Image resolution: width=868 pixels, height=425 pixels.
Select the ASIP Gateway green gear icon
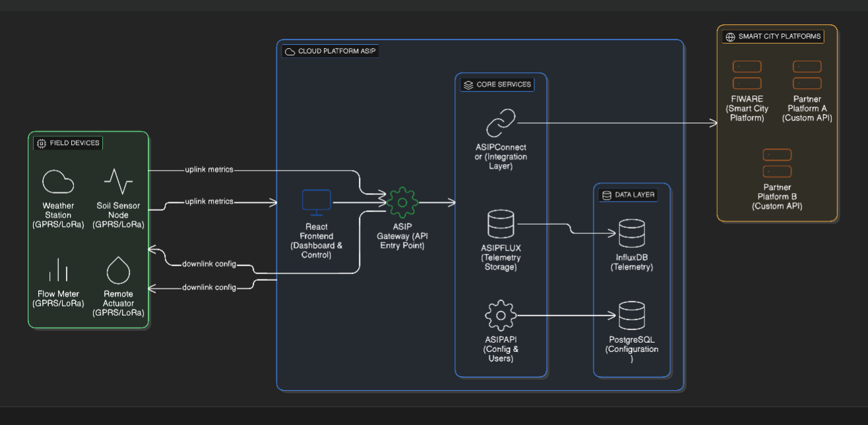pos(402,204)
